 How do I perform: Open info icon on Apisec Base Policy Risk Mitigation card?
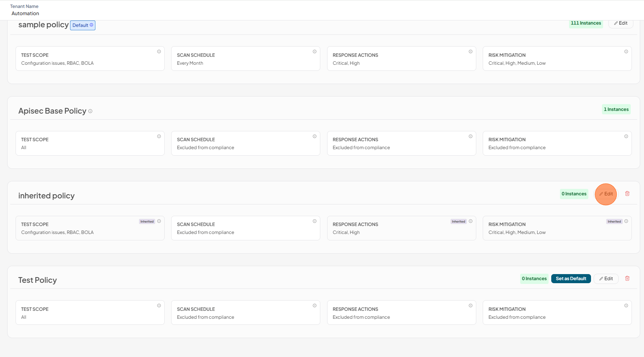[x=626, y=136]
